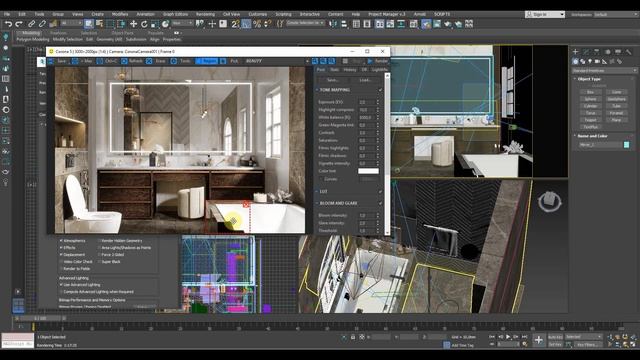Select the Geometry category sphere icon

click(576, 61)
